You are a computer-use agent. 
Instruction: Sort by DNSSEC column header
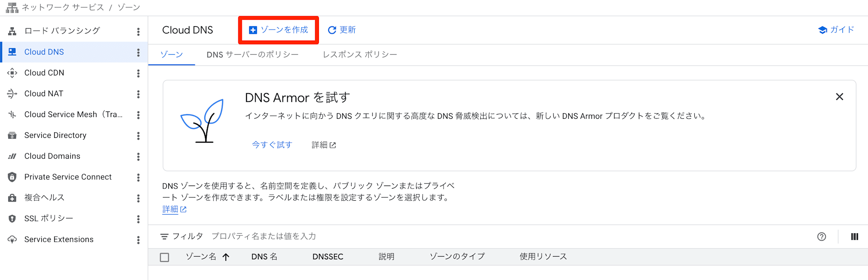328,257
